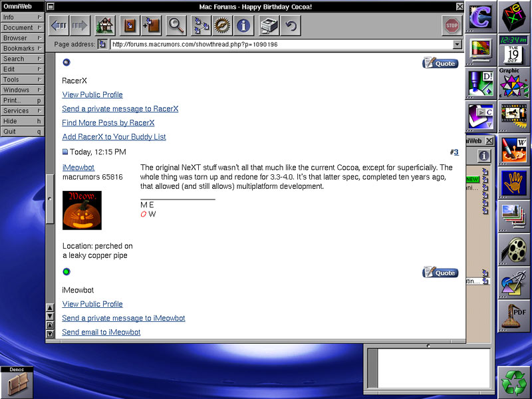Image resolution: width=532 pixels, height=399 pixels.
Task: Click iMeowbot's pumpkin avatar image
Action: (82, 210)
